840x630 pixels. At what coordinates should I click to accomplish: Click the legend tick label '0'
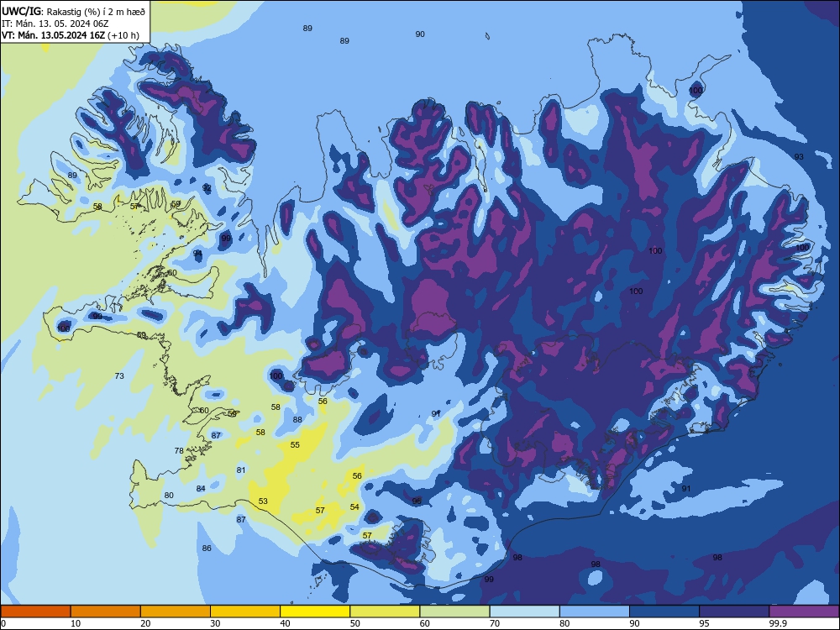(3, 623)
